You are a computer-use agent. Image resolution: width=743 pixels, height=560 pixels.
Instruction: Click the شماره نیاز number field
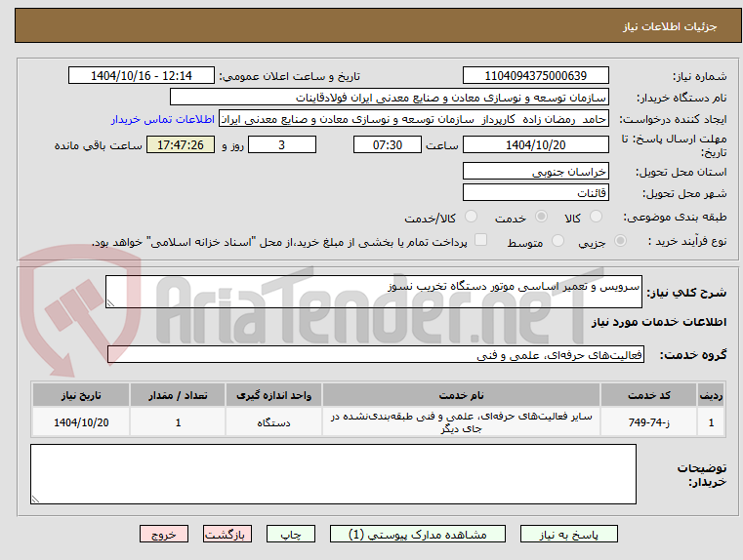click(x=535, y=76)
